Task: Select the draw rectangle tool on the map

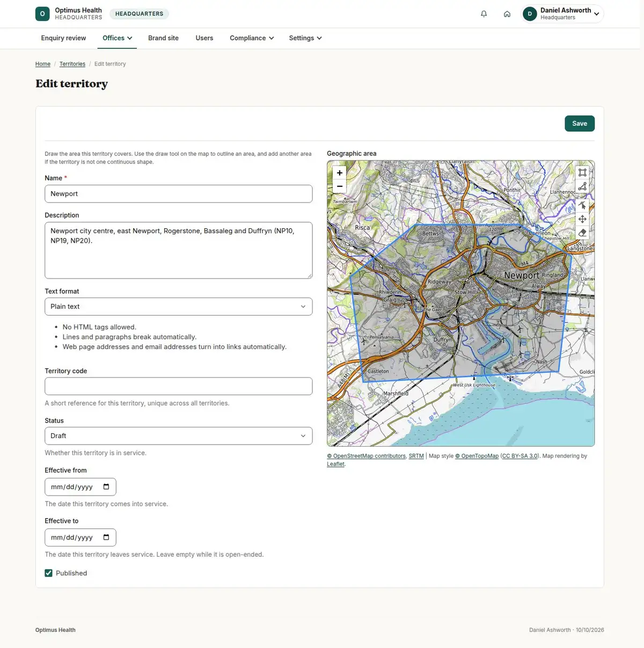Action: pyautogui.click(x=582, y=172)
